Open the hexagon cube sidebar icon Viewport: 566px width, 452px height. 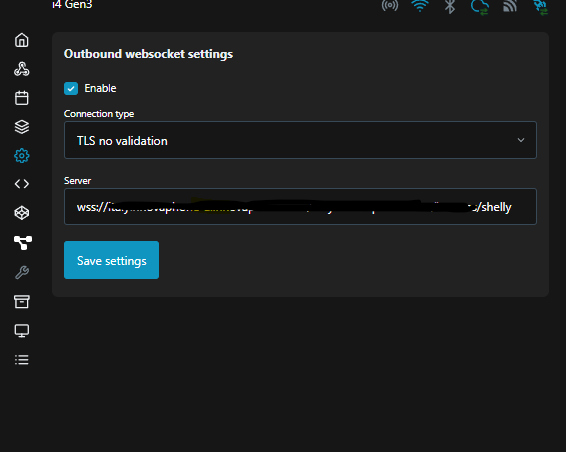[22, 213]
